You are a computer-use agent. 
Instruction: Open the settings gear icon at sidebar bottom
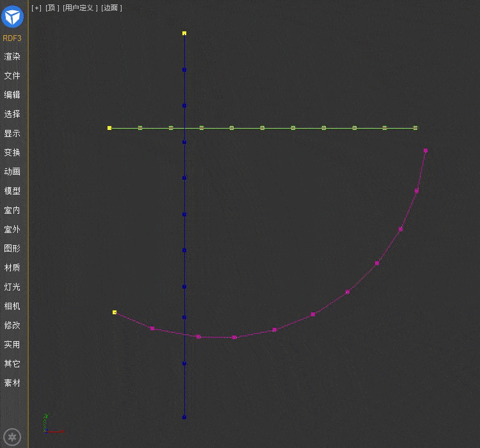click(12, 437)
